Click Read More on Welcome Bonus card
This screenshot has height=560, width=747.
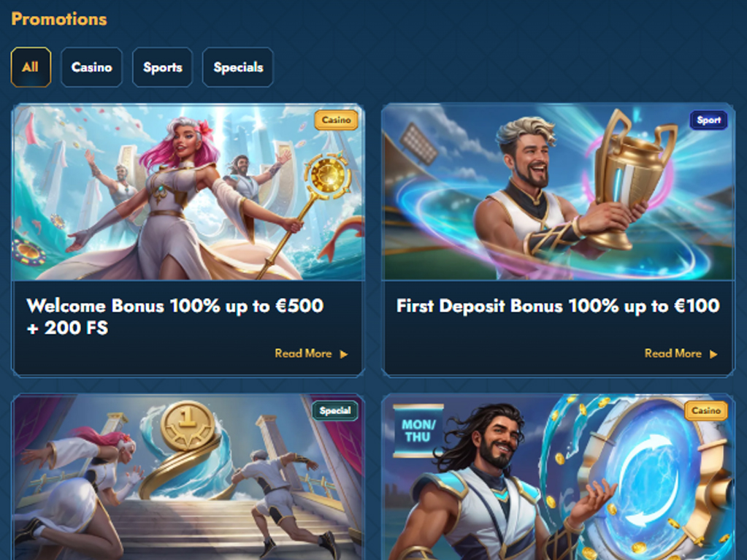pyautogui.click(x=303, y=353)
